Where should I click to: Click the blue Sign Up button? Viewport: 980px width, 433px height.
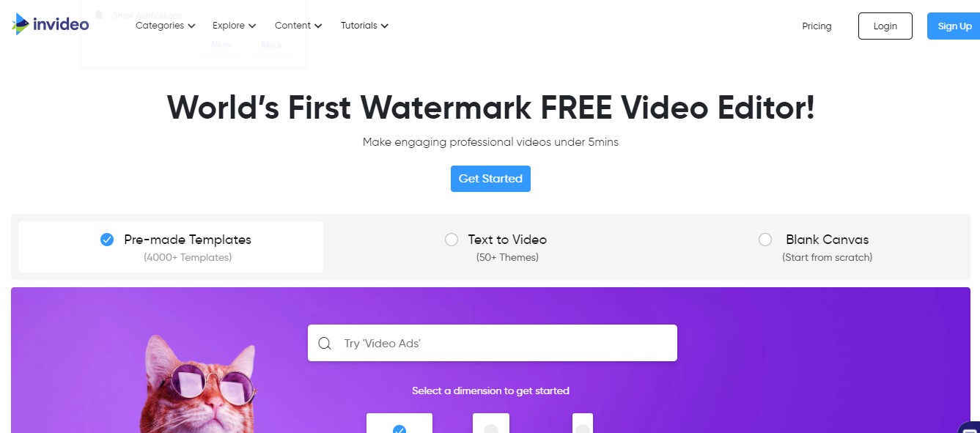click(x=954, y=26)
